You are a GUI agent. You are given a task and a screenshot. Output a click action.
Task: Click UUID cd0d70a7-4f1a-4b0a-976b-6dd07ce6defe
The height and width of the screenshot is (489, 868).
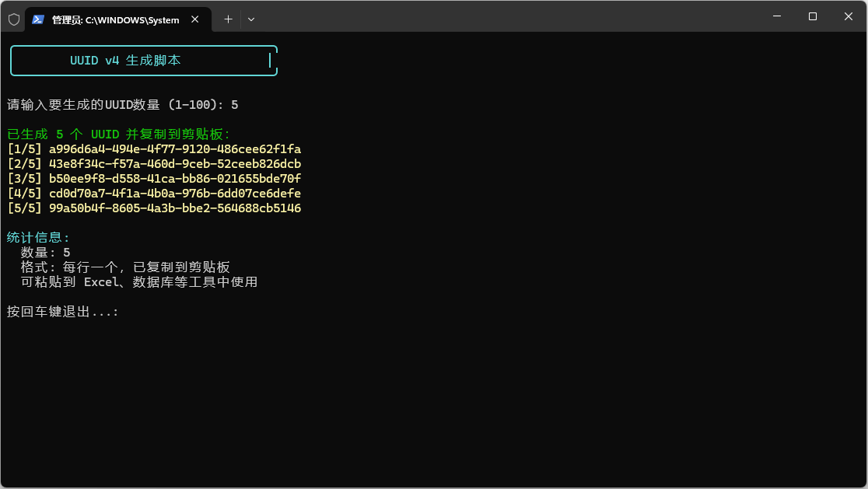[x=175, y=194]
